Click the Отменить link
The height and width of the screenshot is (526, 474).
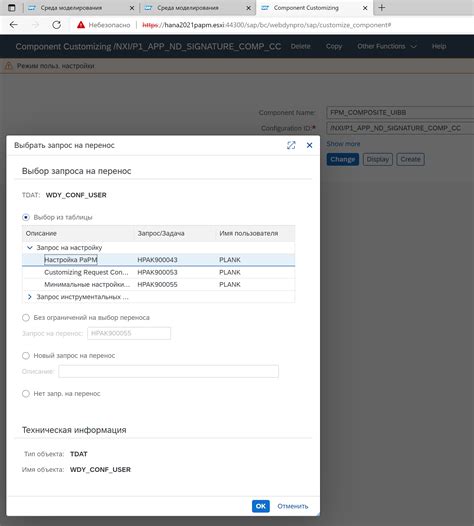pyautogui.click(x=293, y=506)
